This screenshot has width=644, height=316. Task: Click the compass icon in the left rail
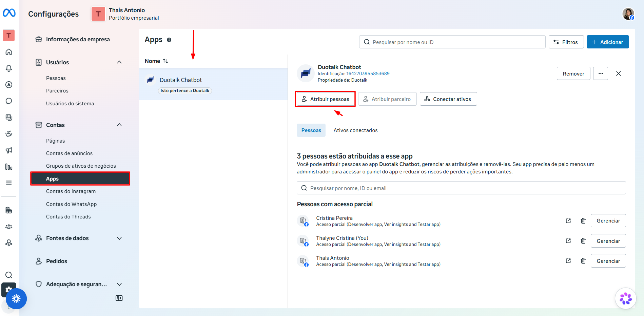[9, 85]
